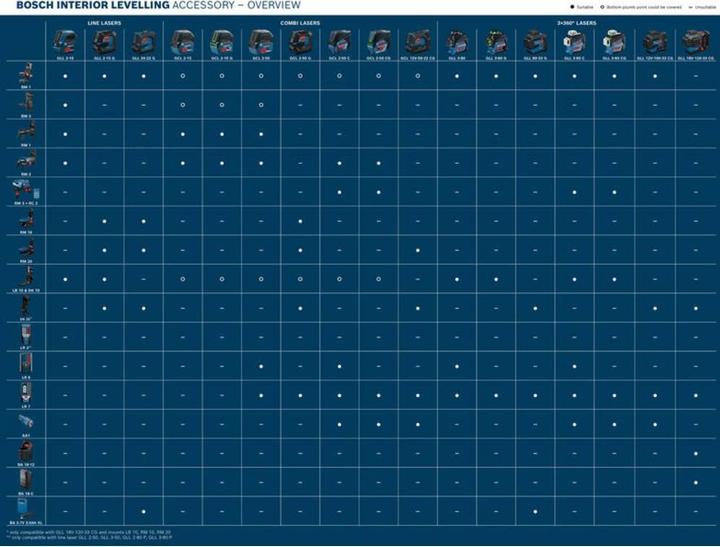Click the LB 10 & DK 10 accessory image
The height and width of the screenshot is (547, 720).
26,277
